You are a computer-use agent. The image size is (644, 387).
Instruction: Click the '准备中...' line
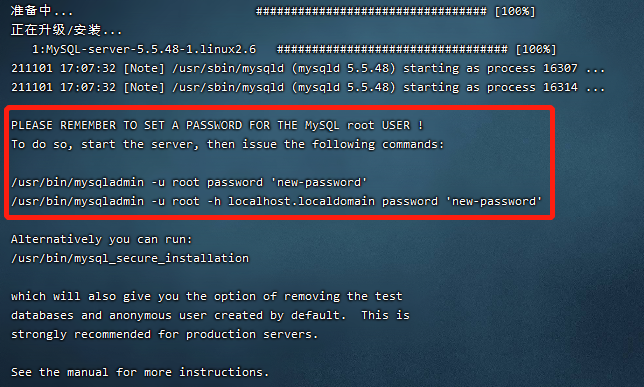pos(42,11)
